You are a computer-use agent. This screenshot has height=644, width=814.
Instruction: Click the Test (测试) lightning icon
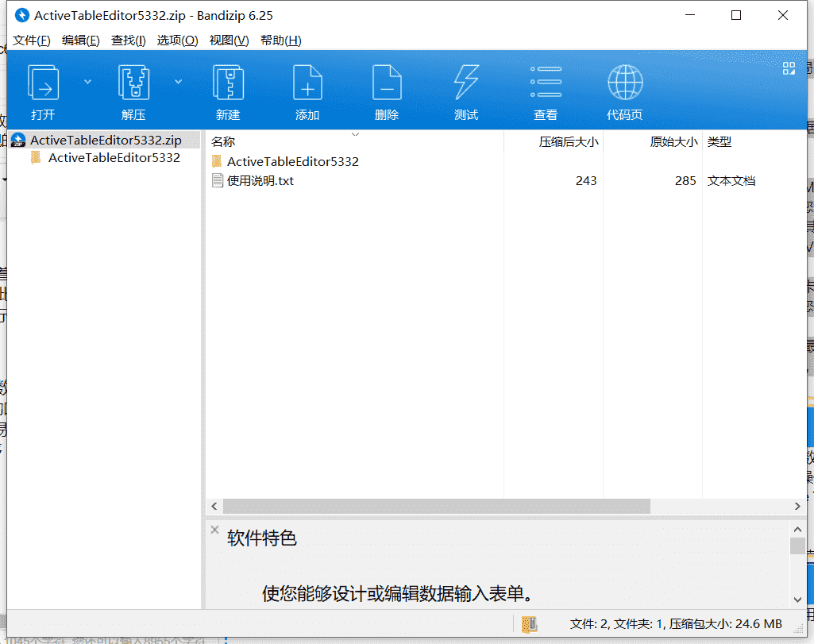pos(466,83)
